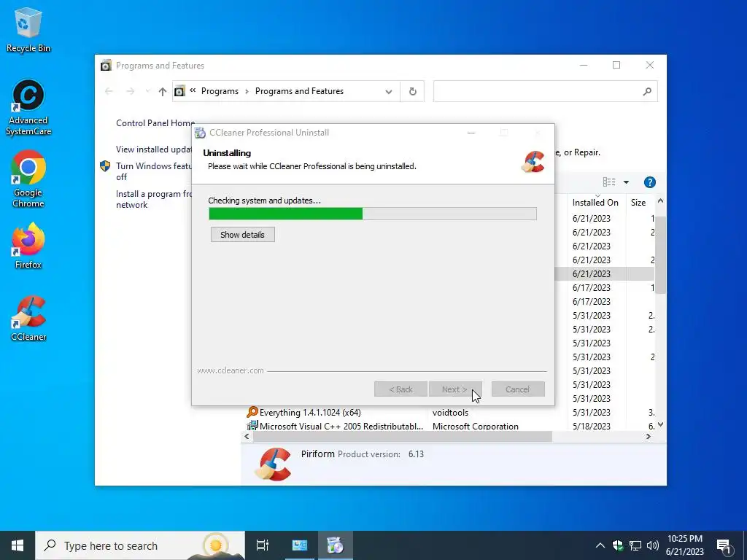Open View installed updates link
The width and height of the screenshot is (747, 560).
[x=153, y=149]
